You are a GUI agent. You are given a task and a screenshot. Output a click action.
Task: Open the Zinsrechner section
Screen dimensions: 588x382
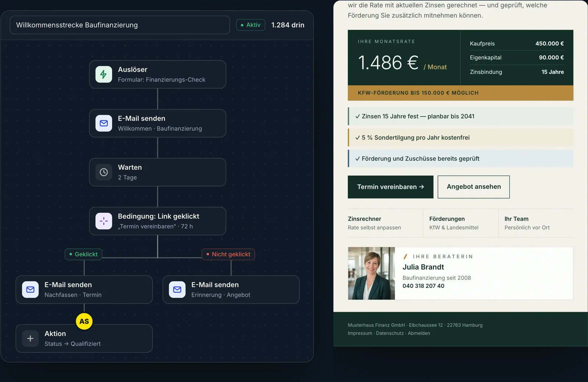point(385,223)
